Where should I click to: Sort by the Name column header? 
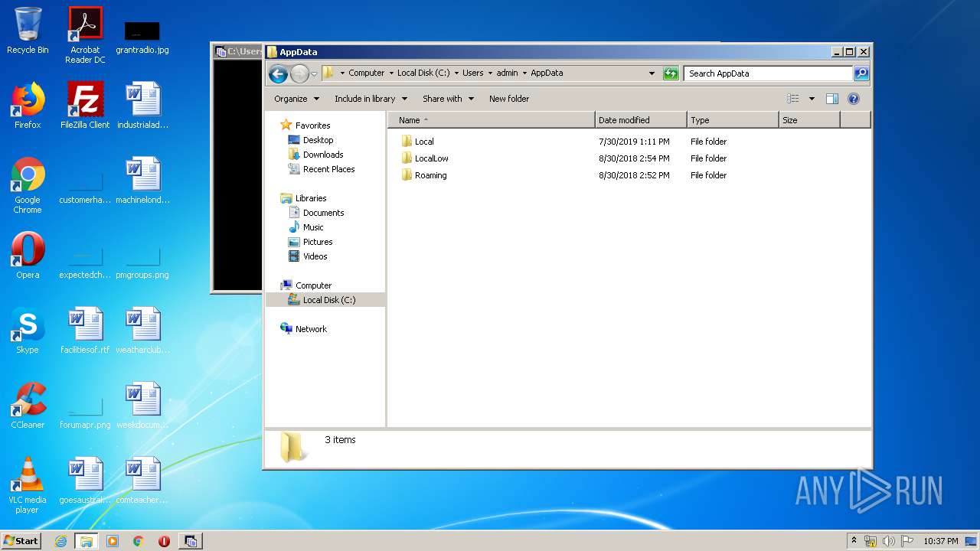tap(492, 120)
